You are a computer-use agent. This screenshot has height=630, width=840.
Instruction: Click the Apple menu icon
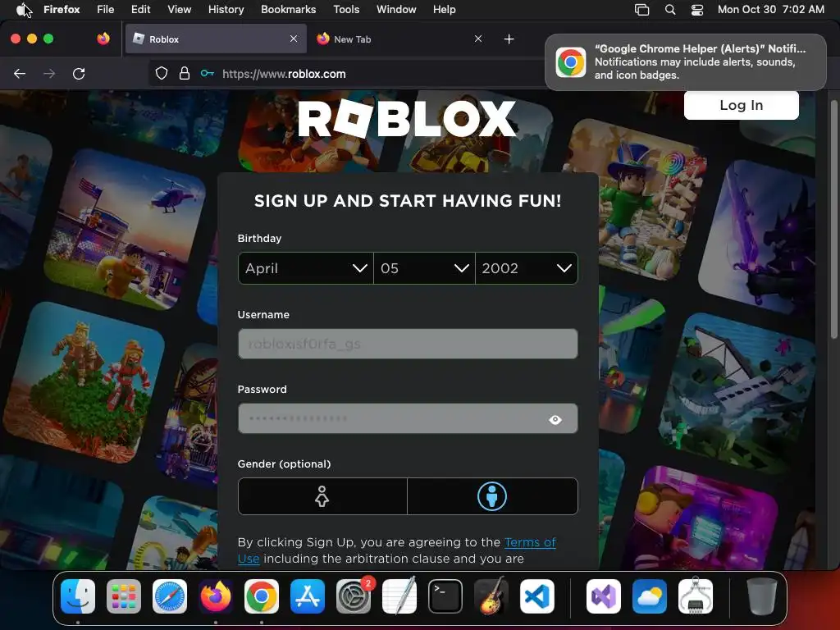coord(22,9)
